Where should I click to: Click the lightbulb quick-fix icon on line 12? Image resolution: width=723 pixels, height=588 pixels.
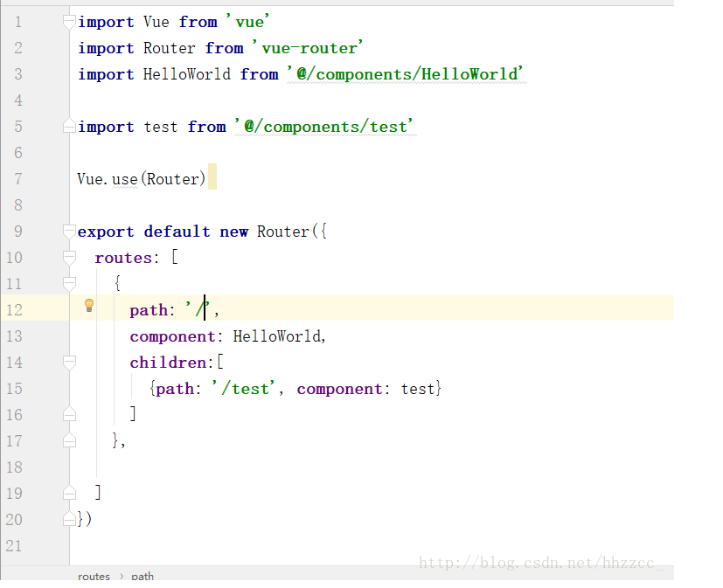click(89, 305)
